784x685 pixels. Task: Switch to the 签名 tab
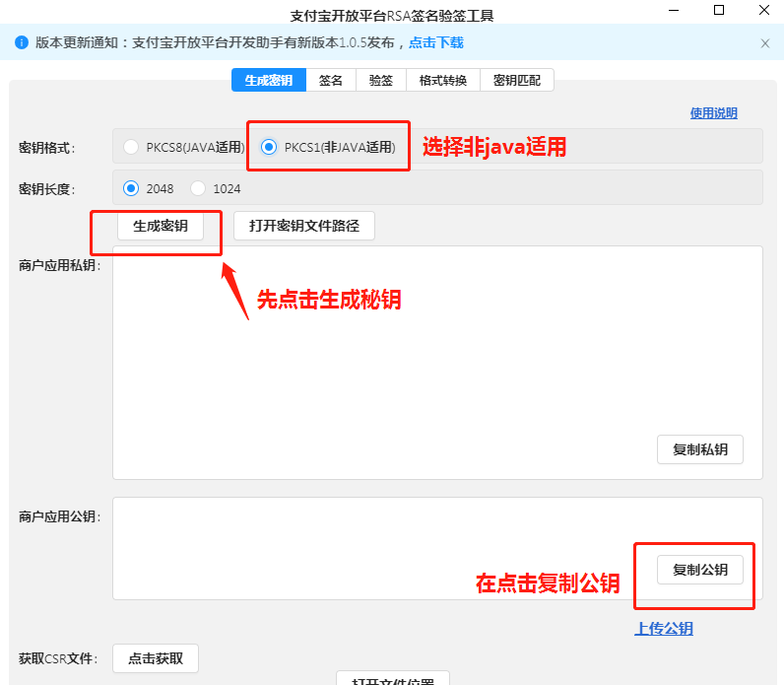tap(331, 80)
